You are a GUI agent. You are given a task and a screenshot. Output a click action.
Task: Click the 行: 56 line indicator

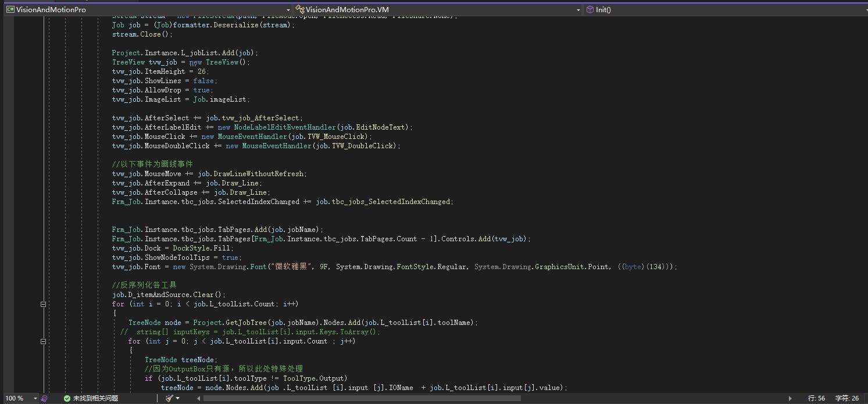coord(817,398)
